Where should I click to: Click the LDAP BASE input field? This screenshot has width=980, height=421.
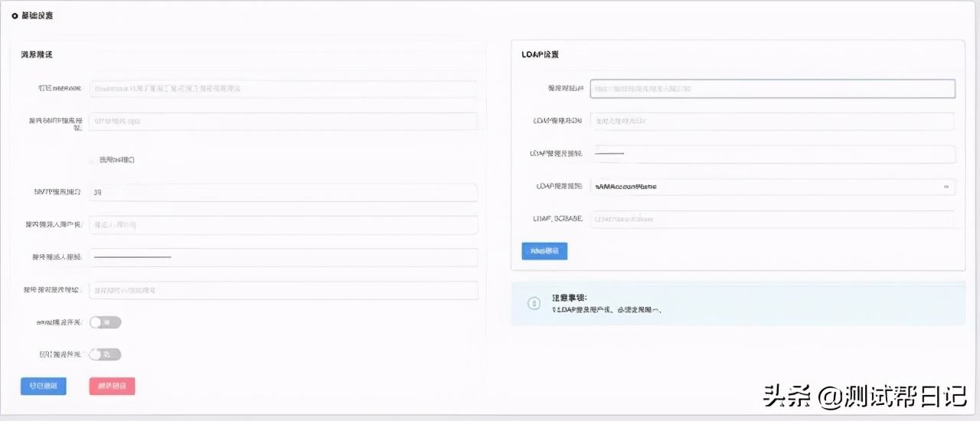pos(773,219)
